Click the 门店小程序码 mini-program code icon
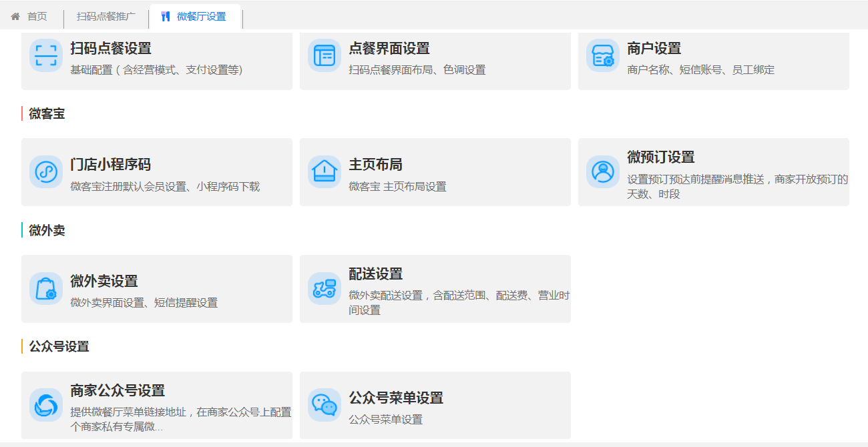 pos(45,171)
